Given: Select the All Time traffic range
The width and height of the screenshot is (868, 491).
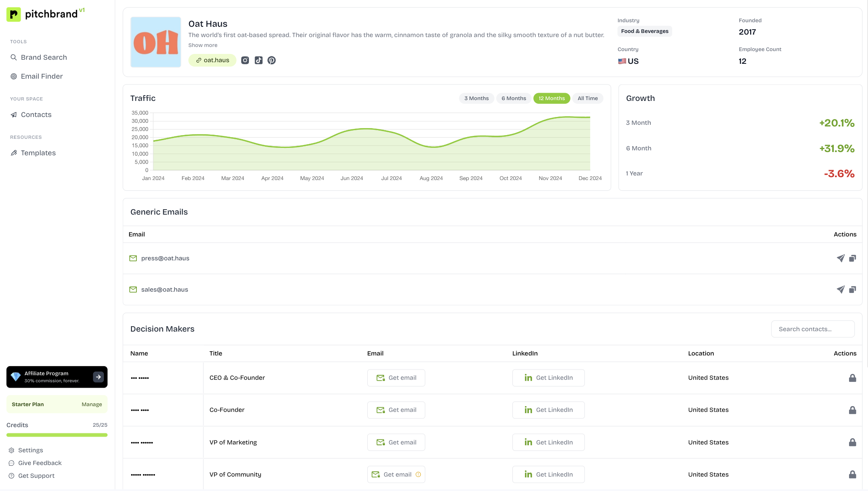Looking at the screenshot, I should 587,98.
